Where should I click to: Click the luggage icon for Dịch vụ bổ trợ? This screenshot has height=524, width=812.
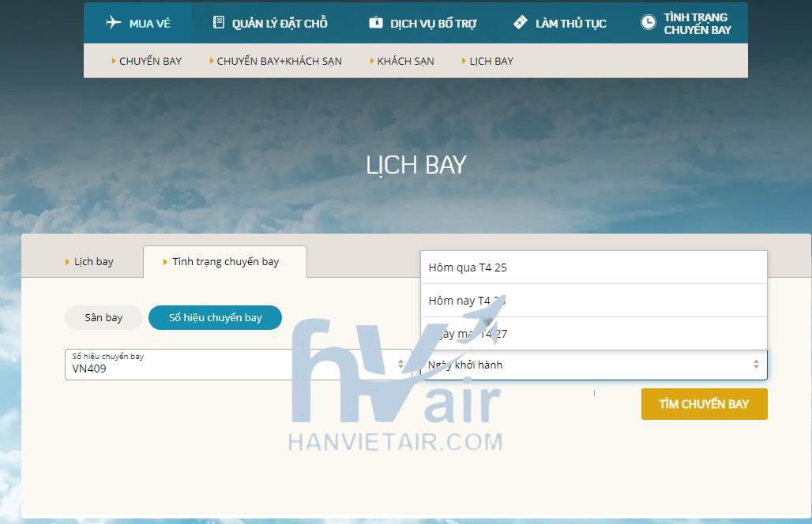pyautogui.click(x=376, y=23)
